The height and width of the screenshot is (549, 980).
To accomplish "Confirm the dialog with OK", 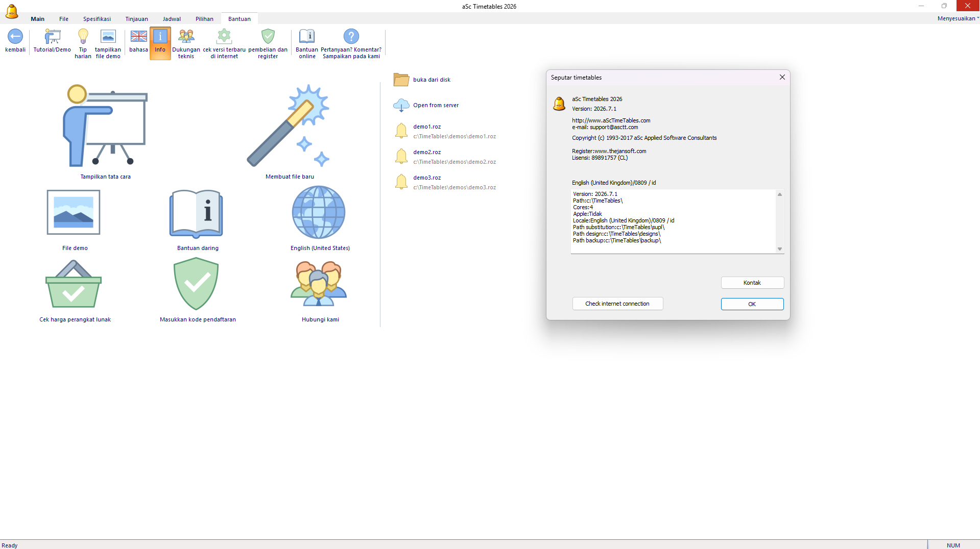I will tap(752, 304).
